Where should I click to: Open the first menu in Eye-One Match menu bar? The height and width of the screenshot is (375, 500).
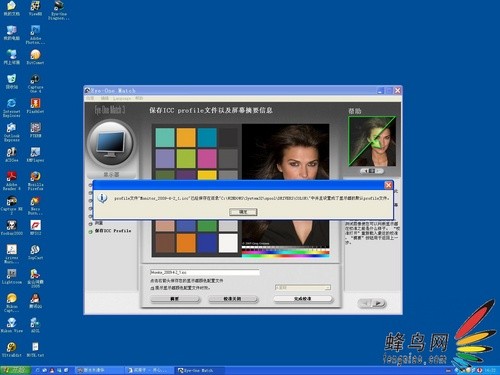click(90, 99)
